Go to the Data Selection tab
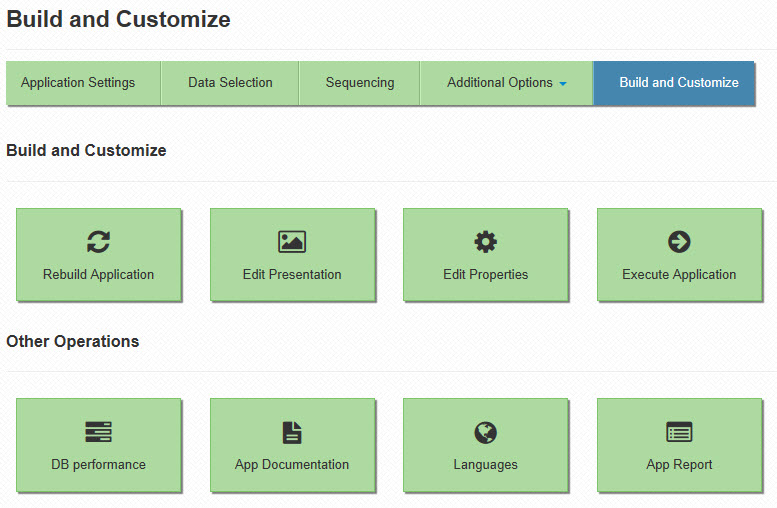 point(230,83)
